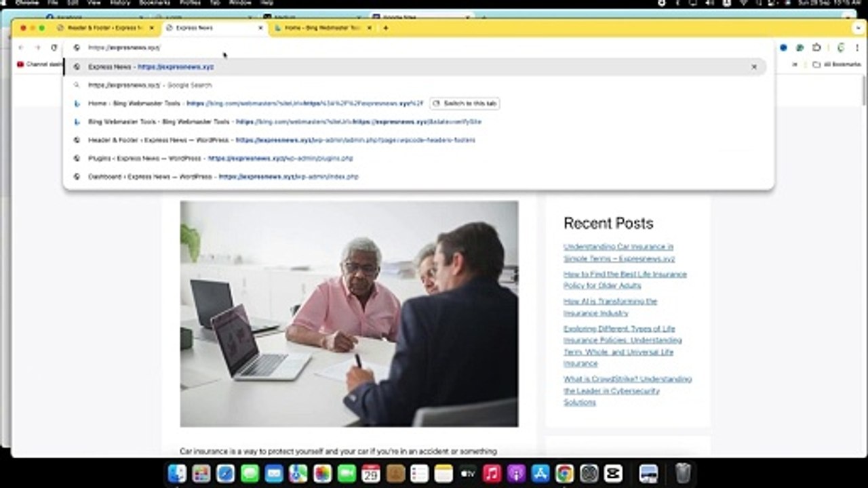868x488 pixels.
Task: Open the Extensions puzzle icon
Action: 816,47
